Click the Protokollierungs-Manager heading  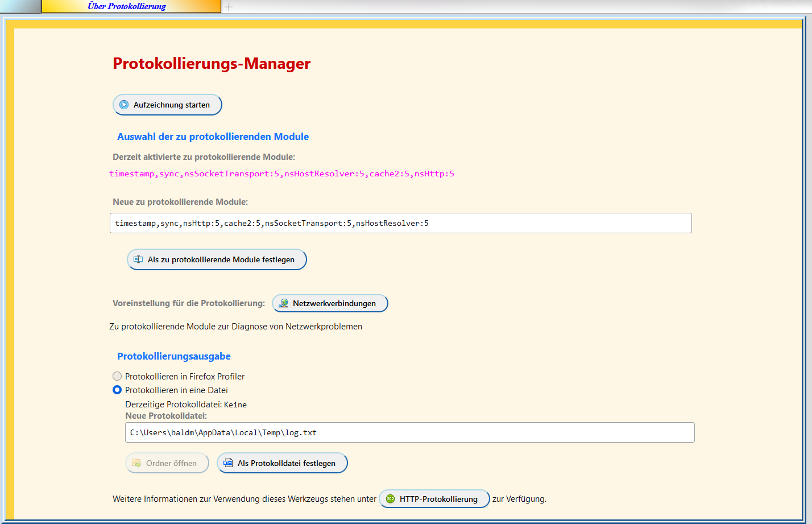tap(212, 63)
